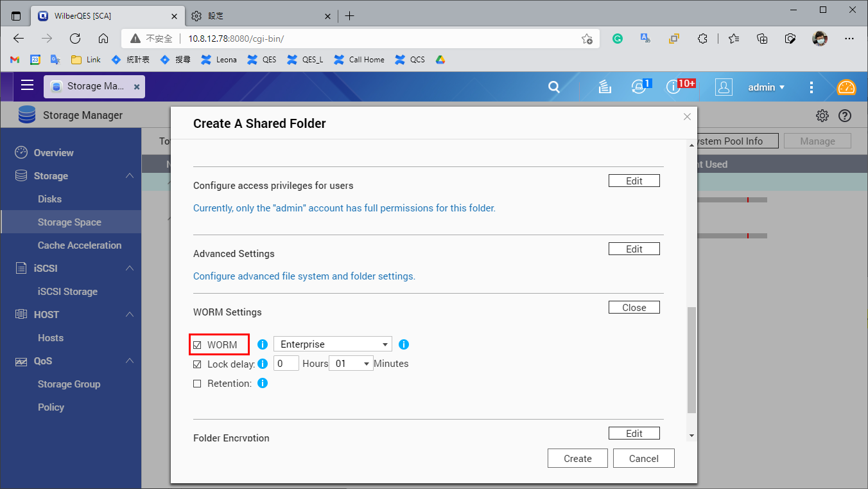Click the Create button
This screenshot has width=868, height=489.
coord(577,458)
